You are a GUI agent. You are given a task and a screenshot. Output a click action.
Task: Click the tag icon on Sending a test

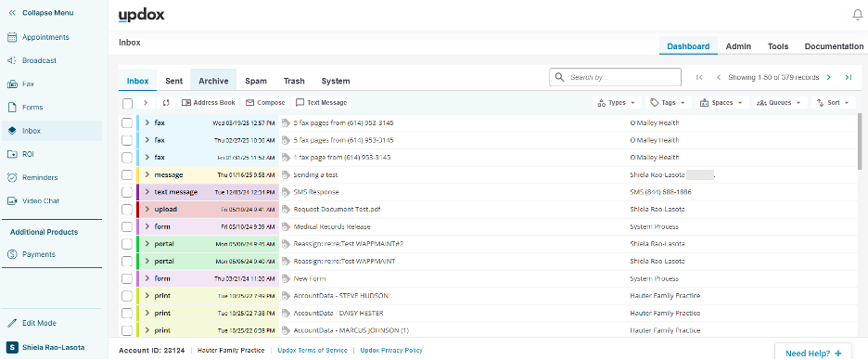tap(286, 175)
